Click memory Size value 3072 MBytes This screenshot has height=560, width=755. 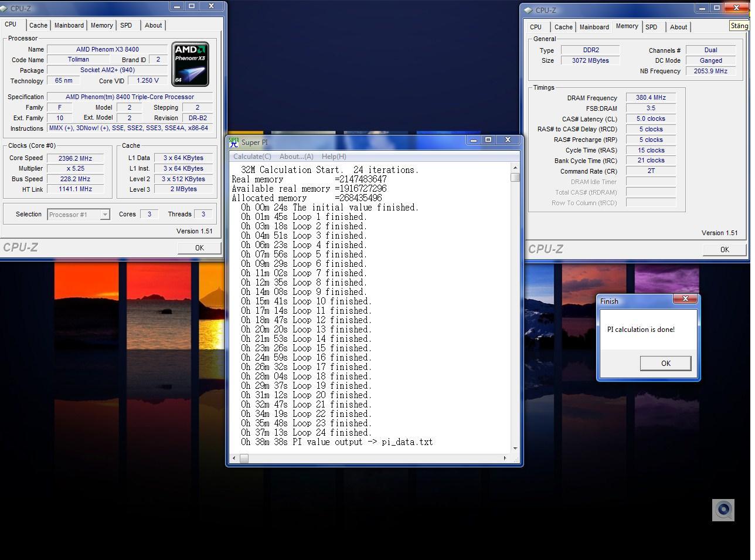pyautogui.click(x=590, y=61)
